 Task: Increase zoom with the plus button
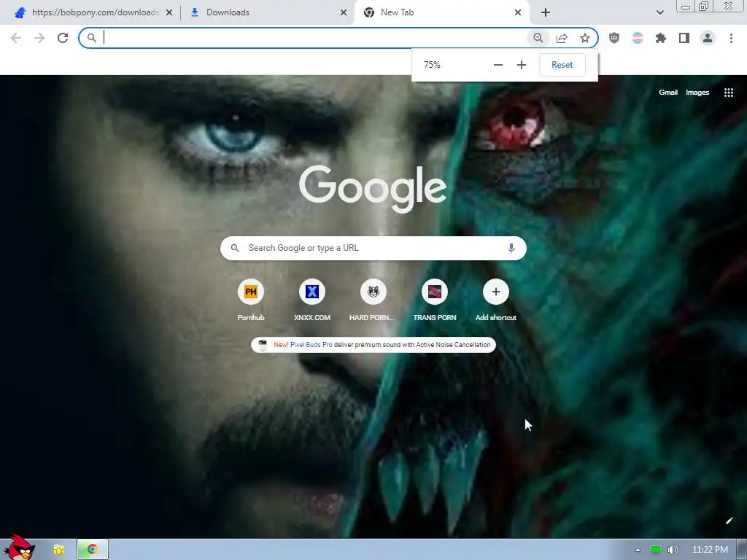pos(521,65)
